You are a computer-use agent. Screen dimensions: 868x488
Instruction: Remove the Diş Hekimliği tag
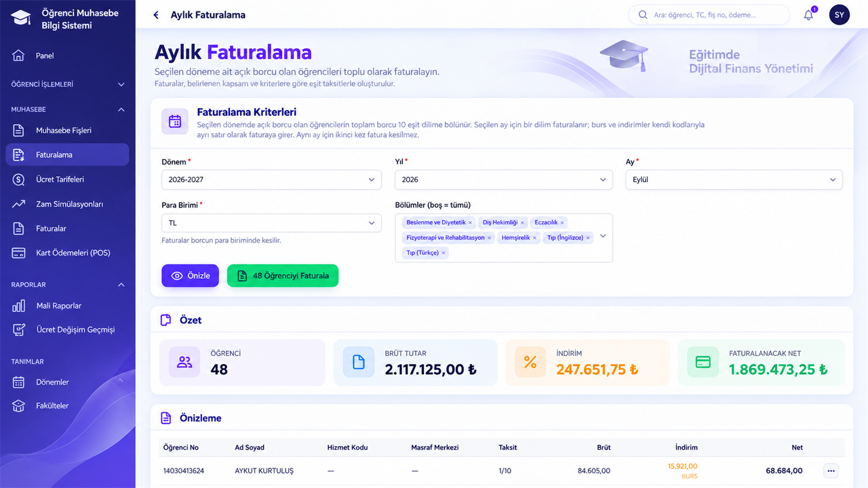522,223
